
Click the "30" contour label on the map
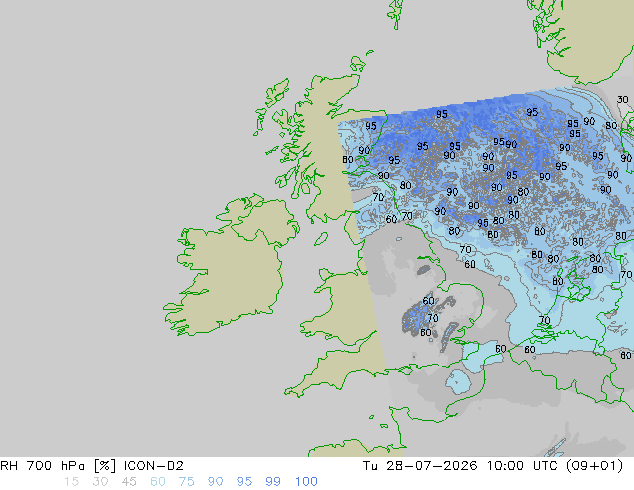click(623, 99)
